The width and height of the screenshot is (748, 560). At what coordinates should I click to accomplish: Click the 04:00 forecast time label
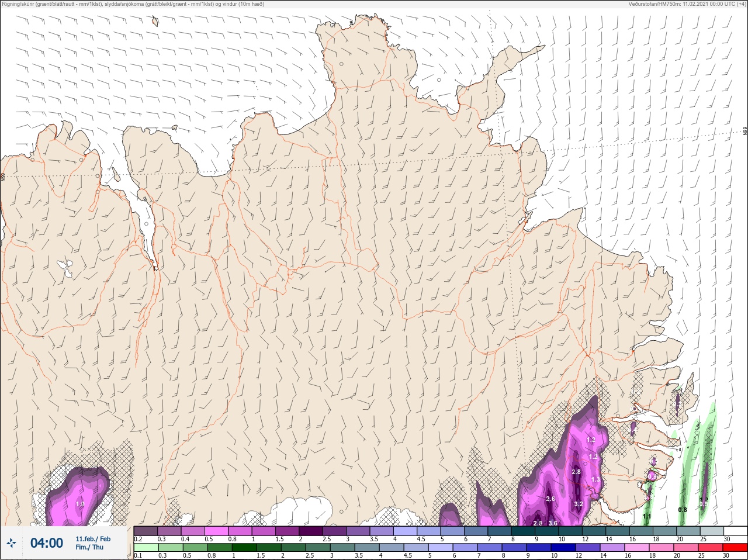coord(47,543)
